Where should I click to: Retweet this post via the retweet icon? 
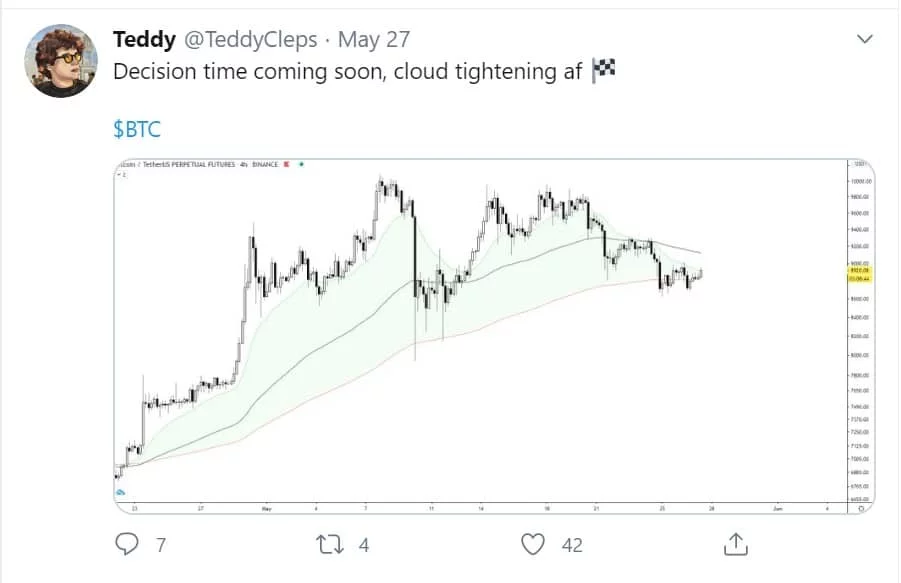click(x=330, y=544)
